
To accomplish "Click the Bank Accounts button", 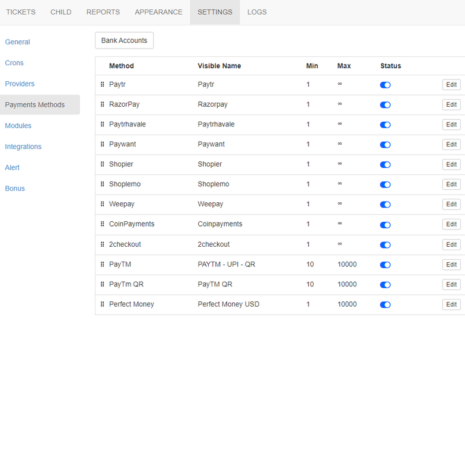I will pyautogui.click(x=124, y=40).
